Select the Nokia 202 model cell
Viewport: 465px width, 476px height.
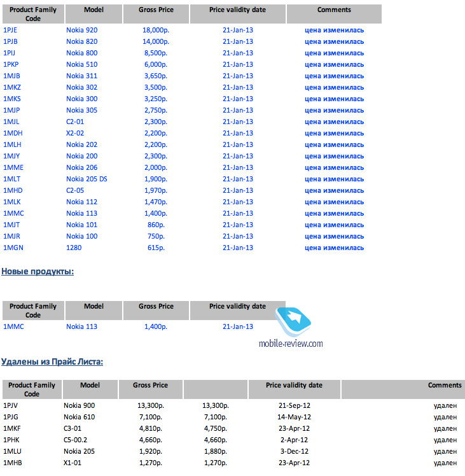[x=81, y=145]
